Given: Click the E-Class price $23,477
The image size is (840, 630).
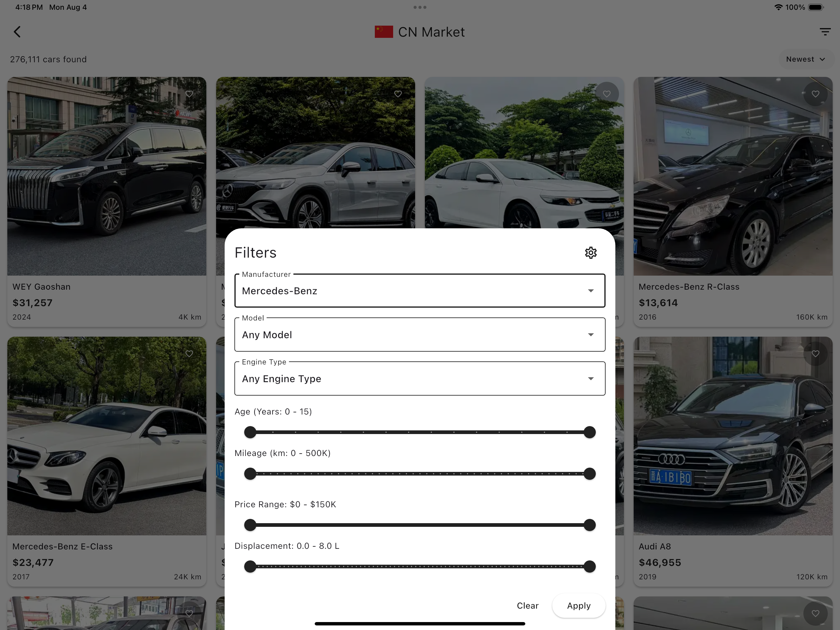Looking at the screenshot, I should point(33,563).
